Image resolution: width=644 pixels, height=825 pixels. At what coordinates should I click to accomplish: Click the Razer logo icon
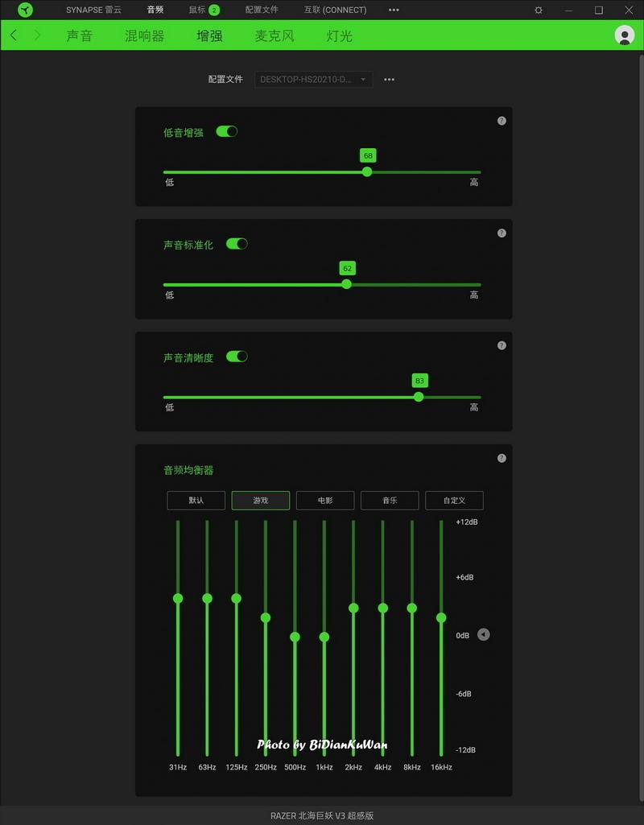pyautogui.click(x=25, y=10)
